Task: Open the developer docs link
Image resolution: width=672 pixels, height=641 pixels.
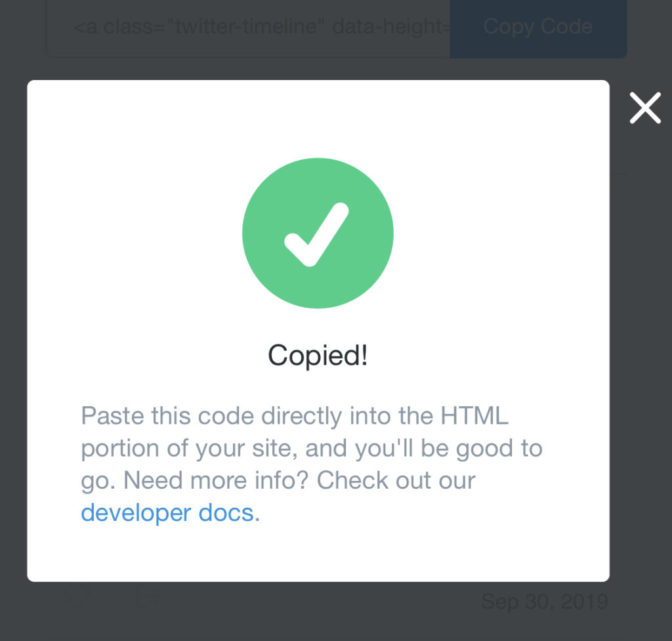Action: point(167,512)
